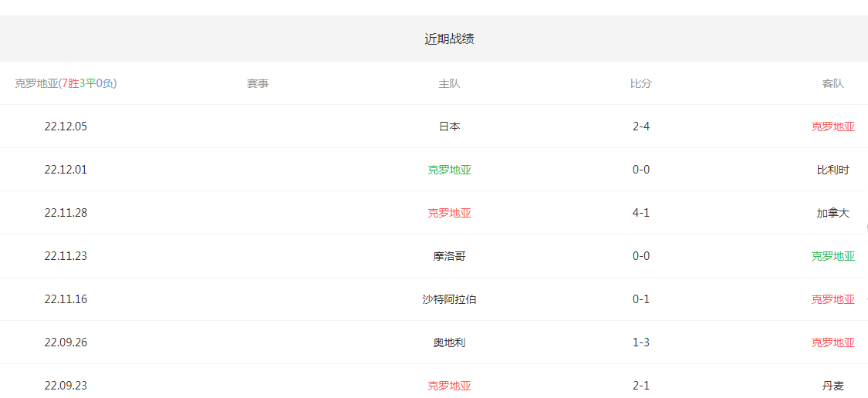Open the 加拿大 away team link
Image resolution: width=868 pixels, height=398 pixels.
[833, 213]
